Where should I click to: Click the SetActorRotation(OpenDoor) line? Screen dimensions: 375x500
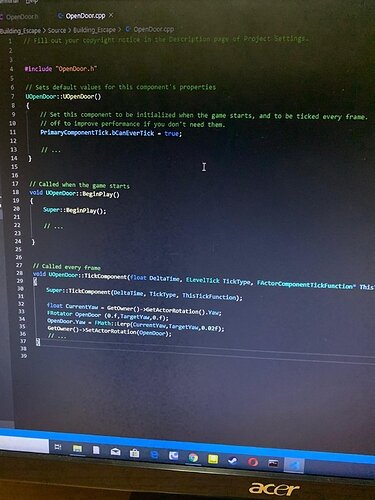click(x=109, y=330)
